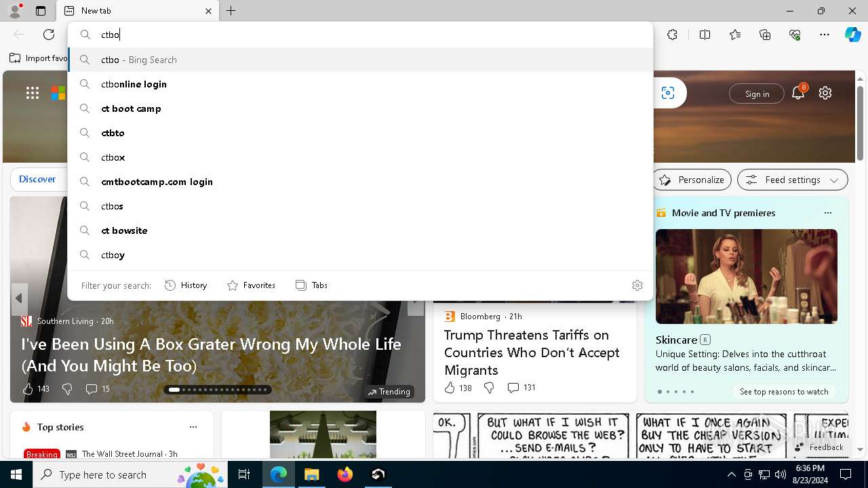Pick 'ctbox' search suggestion
This screenshot has height=488, width=868.
(360, 157)
